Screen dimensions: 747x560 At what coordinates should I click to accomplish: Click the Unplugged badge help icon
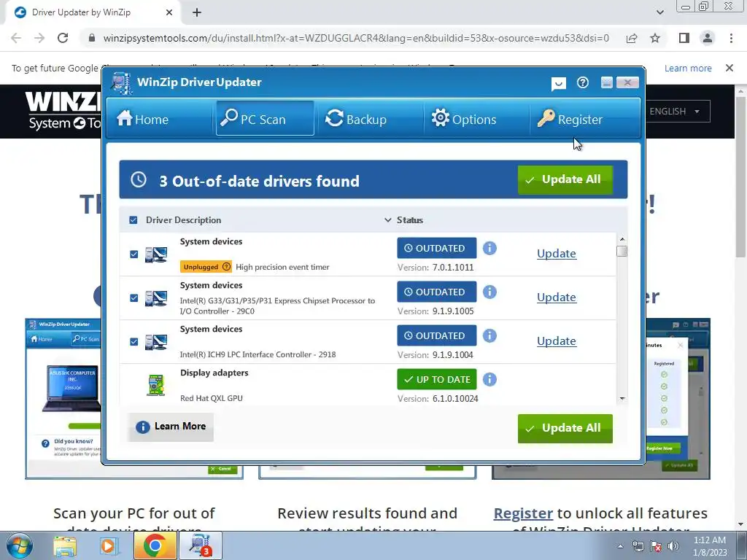pos(226,267)
